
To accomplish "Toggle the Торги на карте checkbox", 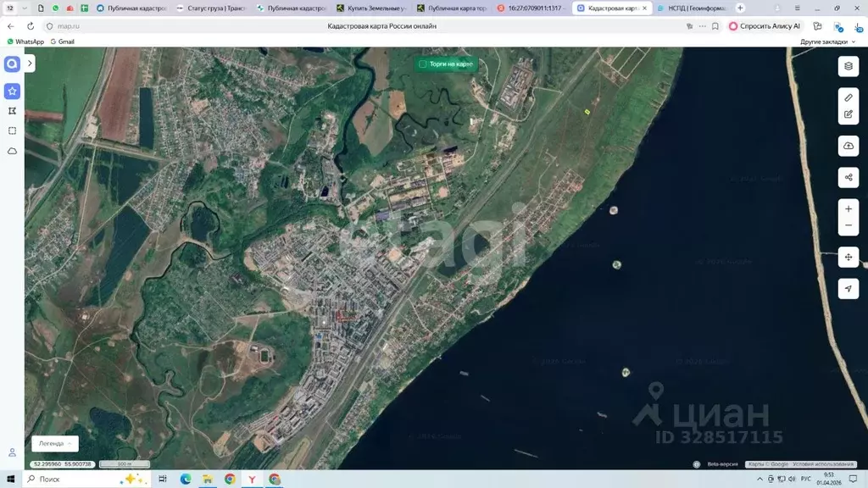I will (x=423, y=64).
